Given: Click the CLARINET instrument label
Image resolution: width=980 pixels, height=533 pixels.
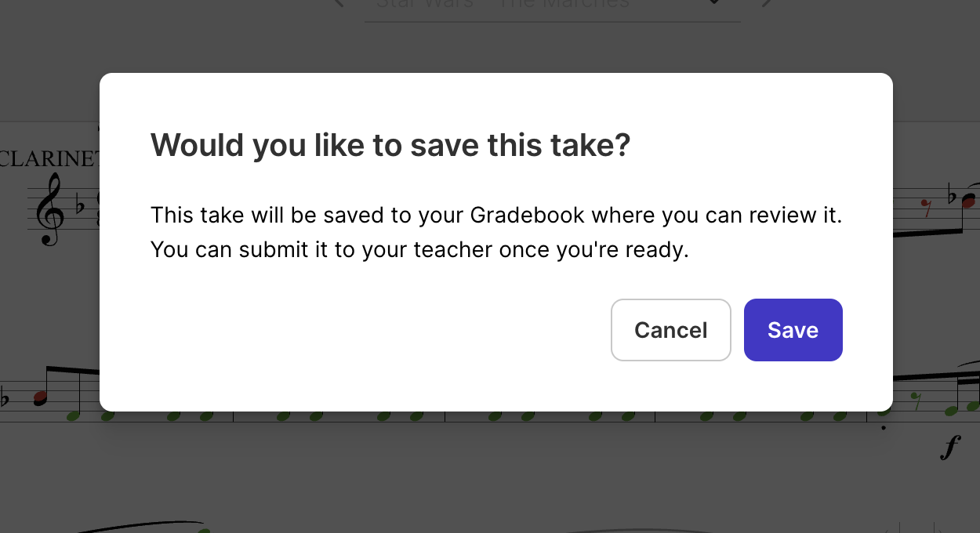Looking at the screenshot, I should point(49,159).
